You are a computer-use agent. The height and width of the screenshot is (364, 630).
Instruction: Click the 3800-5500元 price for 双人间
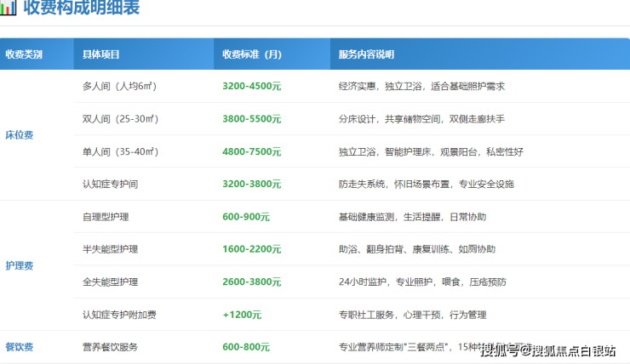[x=252, y=119]
